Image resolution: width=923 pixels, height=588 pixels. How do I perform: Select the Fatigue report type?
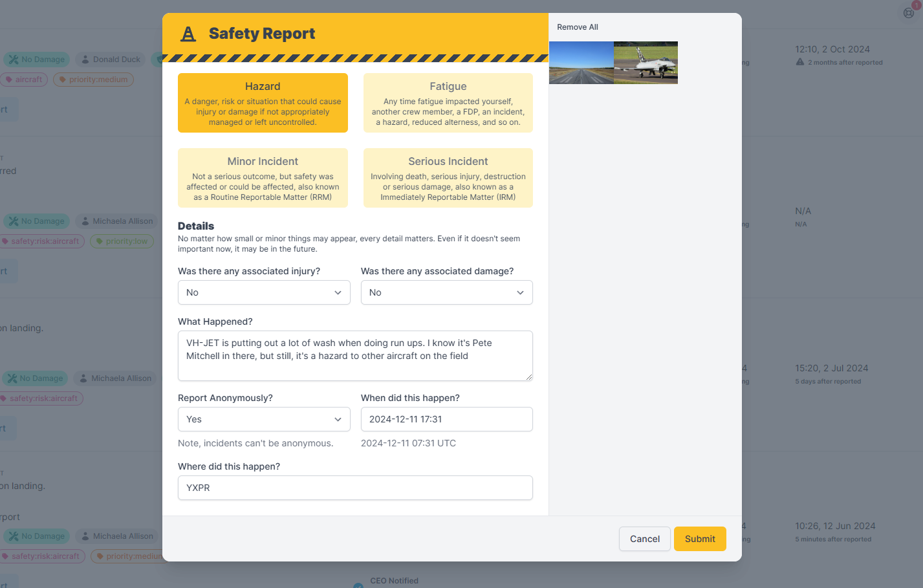click(447, 103)
